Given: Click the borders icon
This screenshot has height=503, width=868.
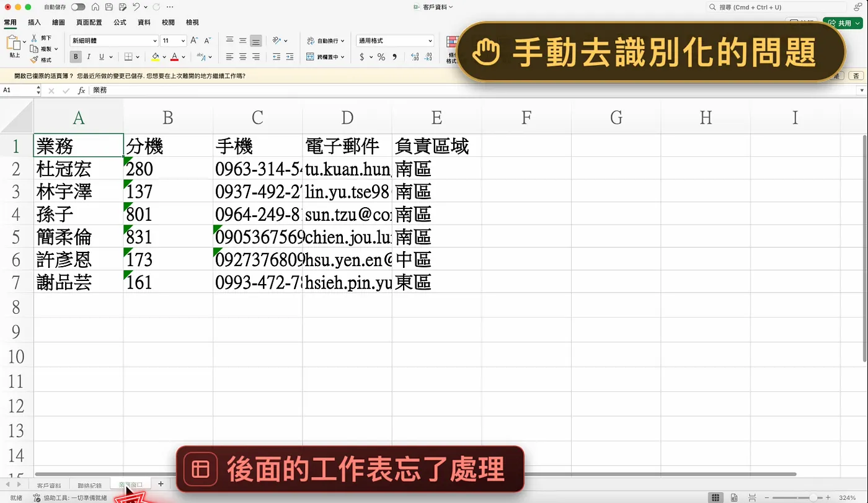Looking at the screenshot, I should (128, 57).
